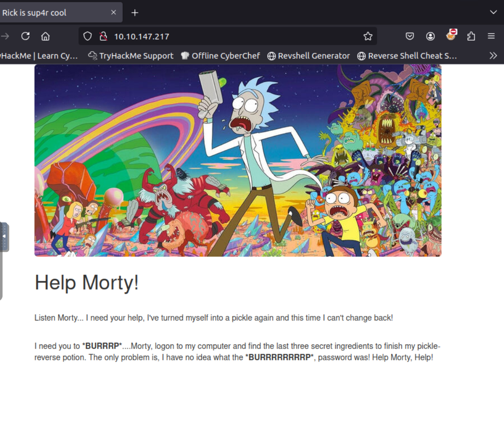Reload the page with the refresh icon
Image resolution: width=504 pixels, height=440 pixels.
(x=26, y=36)
